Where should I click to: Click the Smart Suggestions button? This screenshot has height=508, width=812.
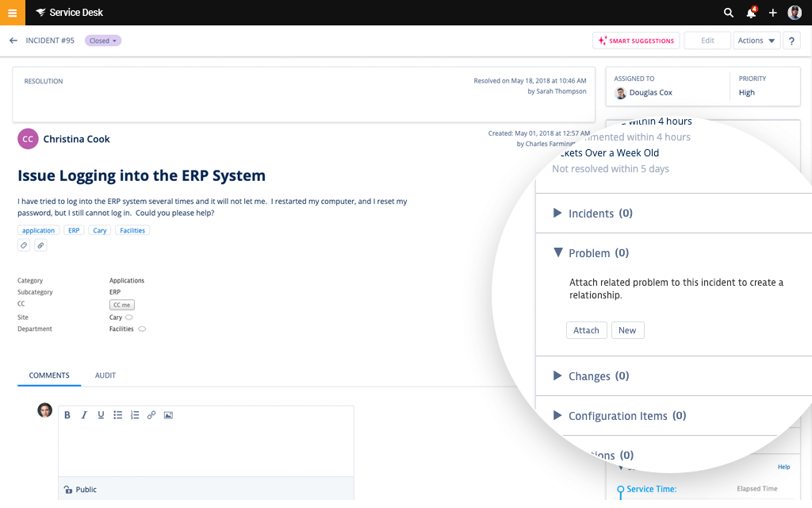coord(637,40)
